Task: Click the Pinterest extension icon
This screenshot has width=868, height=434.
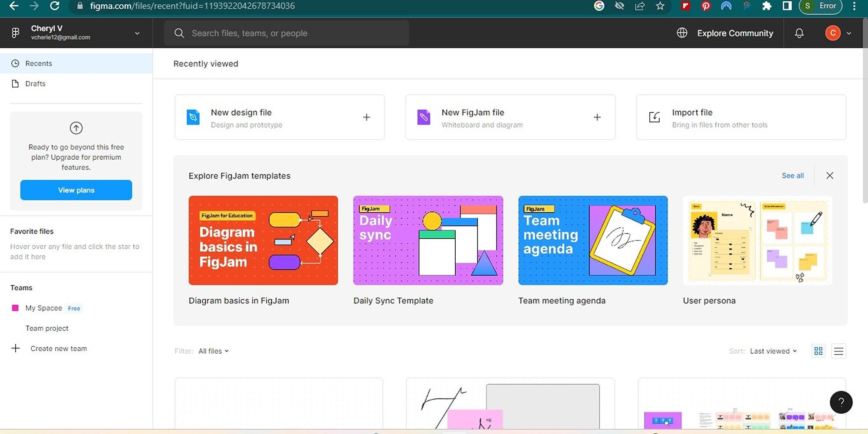Action: (706, 6)
